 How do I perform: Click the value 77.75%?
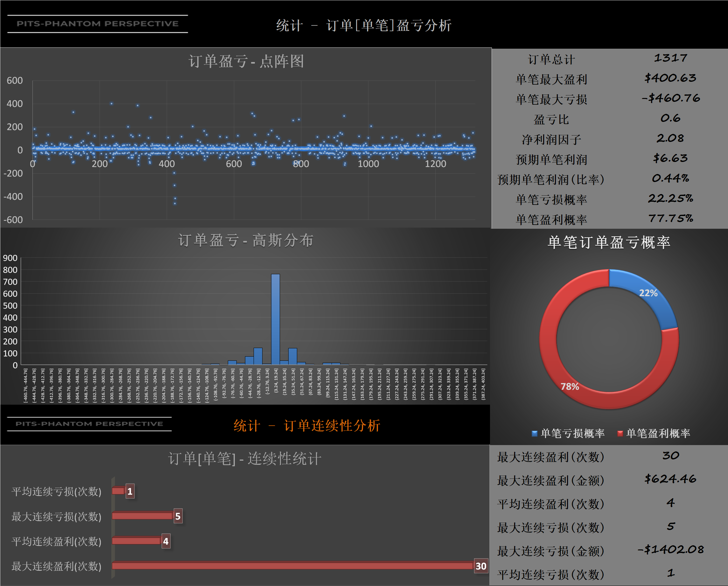point(670,218)
